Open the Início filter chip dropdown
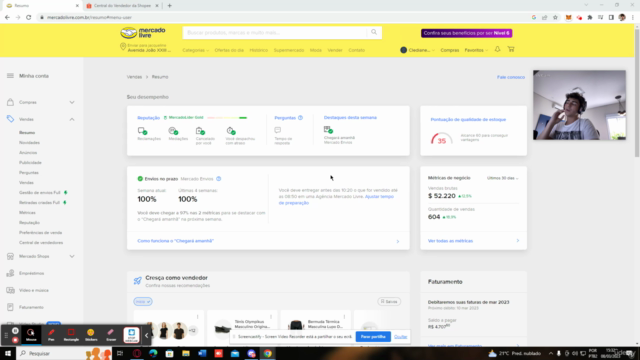The height and width of the screenshot is (360, 640). 143,302
